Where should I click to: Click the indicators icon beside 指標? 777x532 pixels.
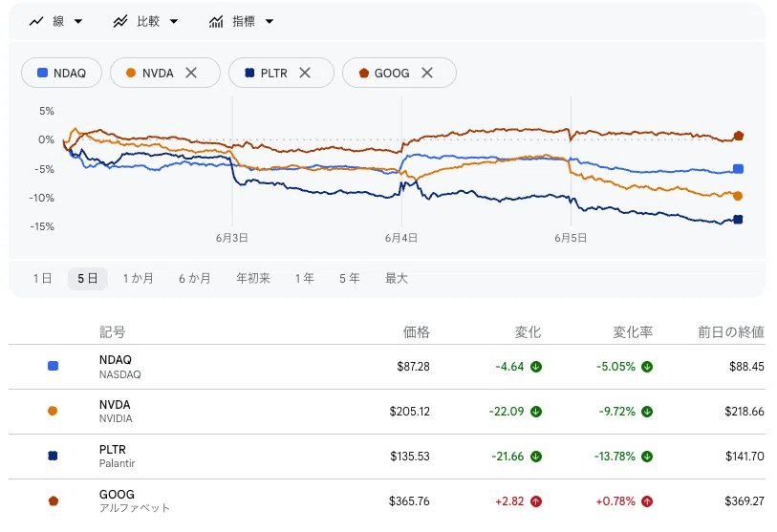(216, 21)
